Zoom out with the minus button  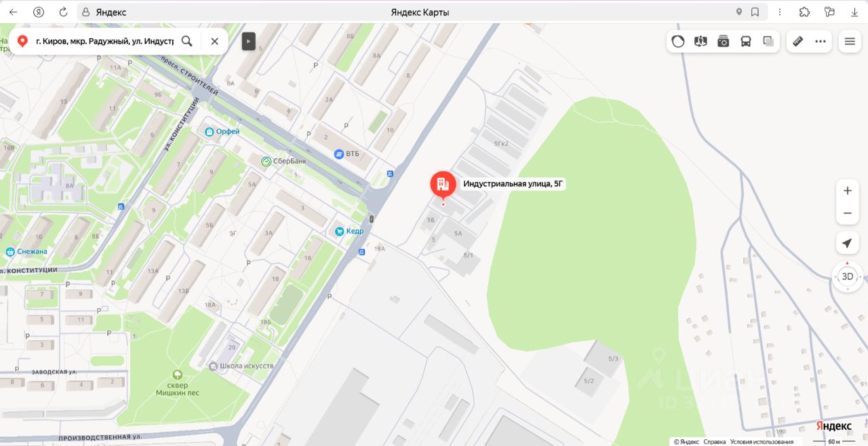point(847,213)
